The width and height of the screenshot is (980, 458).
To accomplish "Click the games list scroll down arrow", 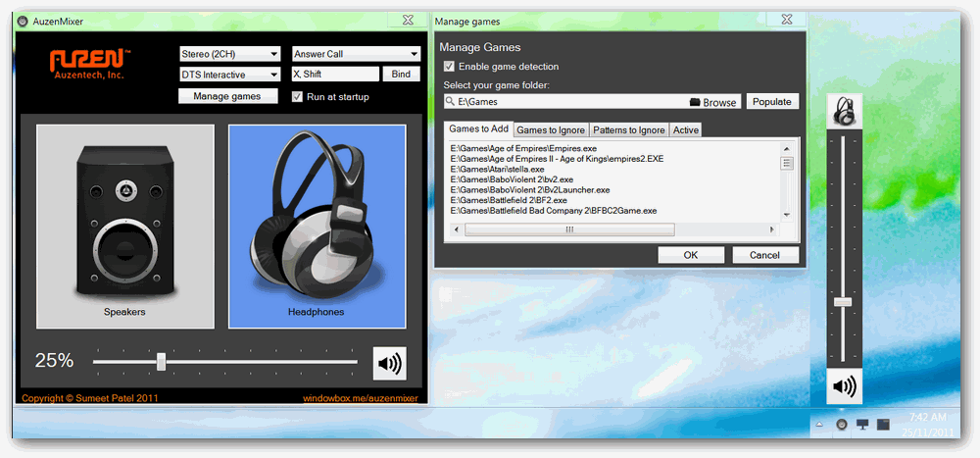I will (787, 215).
